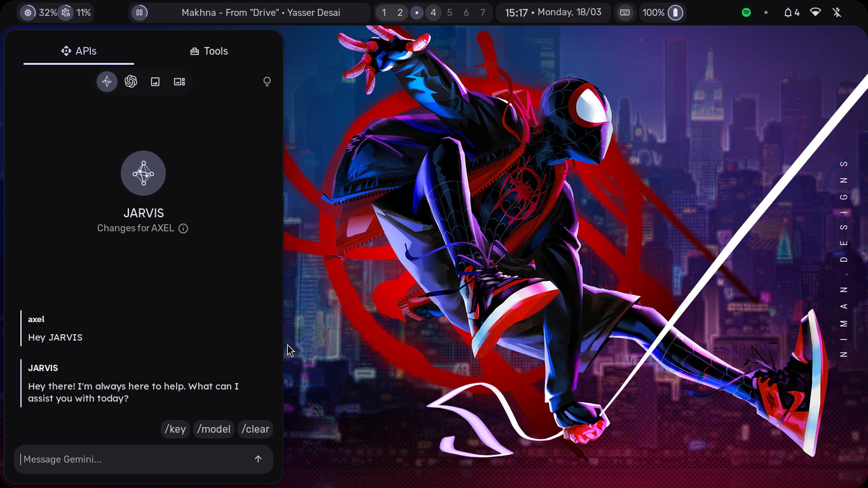Screen dimensions: 868x488
Task: Pause the playing Makhna track
Action: click(140, 13)
